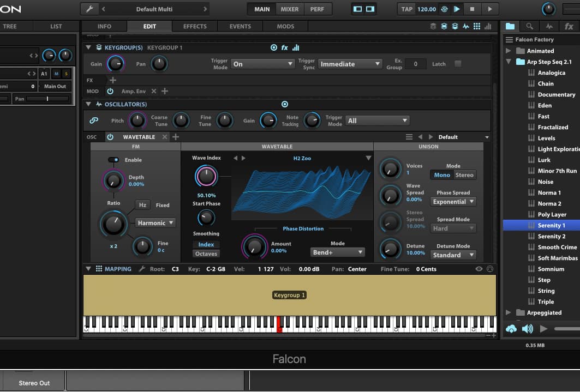
Task: Toggle the Wavetable oscillator power button
Action: click(x=110, y=137)
